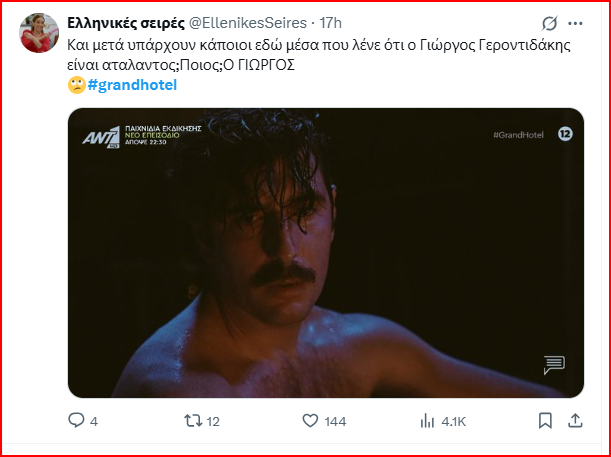611x457 pixels.
Task: Click the share upload icon
Action: click(x=576, y=421)
